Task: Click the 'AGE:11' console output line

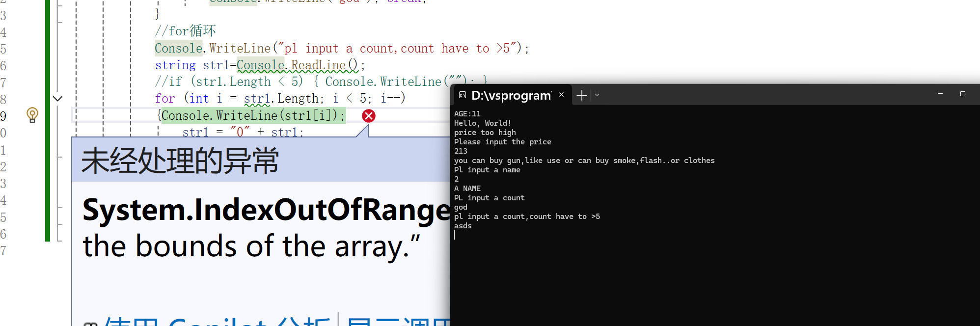Action: point(467,114)
